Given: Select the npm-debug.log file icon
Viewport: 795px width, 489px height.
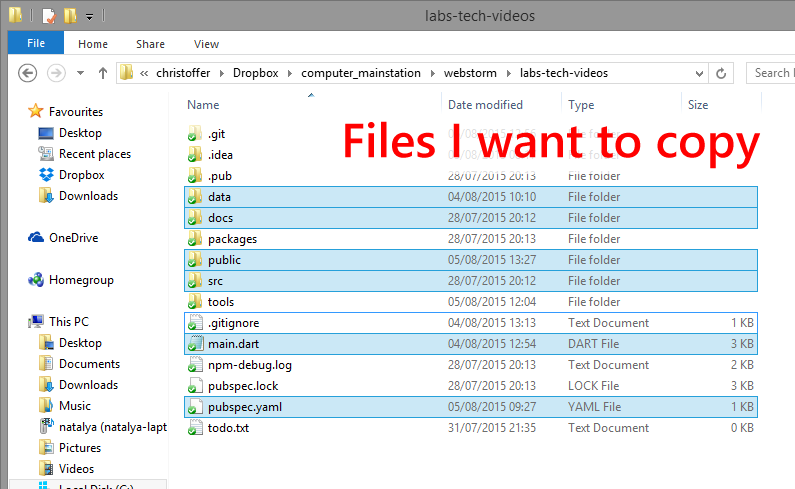Looking at the screenshot, I should pos(195,365).
